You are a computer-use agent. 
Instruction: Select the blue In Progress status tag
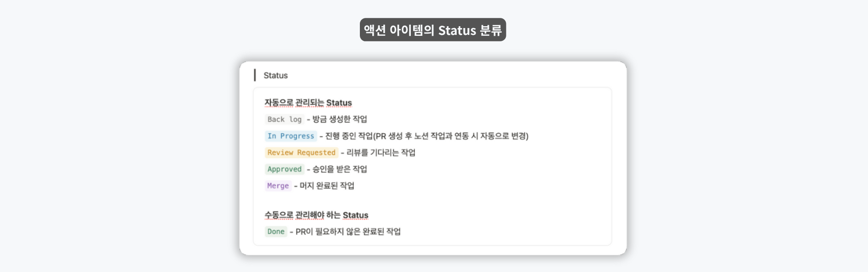click(291, 136)
